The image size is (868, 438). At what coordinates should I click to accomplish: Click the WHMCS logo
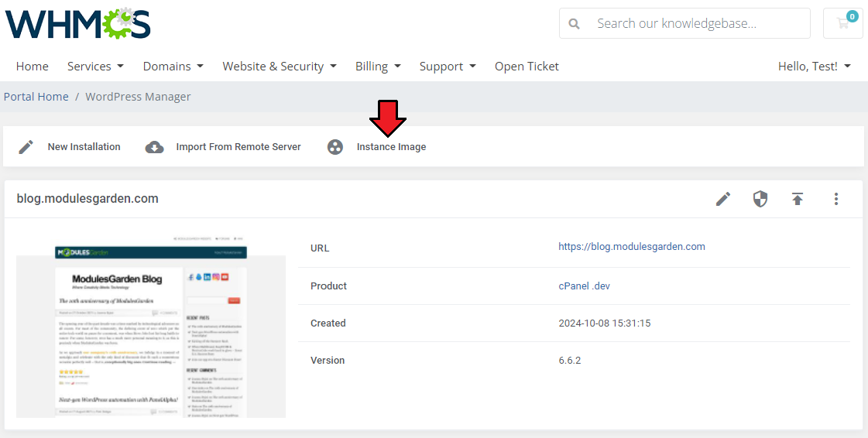[x=77, y=23]
